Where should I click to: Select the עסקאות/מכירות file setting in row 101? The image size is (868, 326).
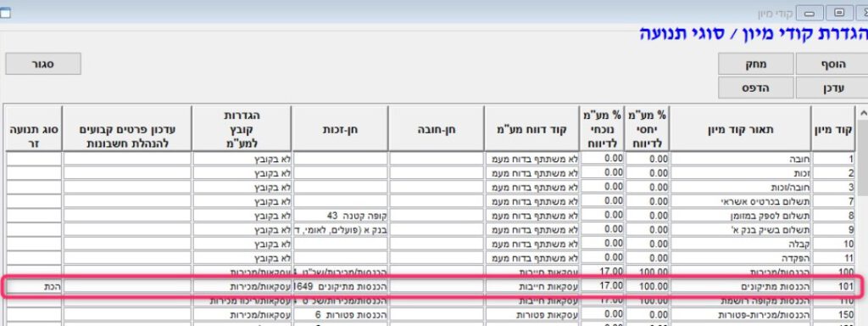(x=242, y=287)
